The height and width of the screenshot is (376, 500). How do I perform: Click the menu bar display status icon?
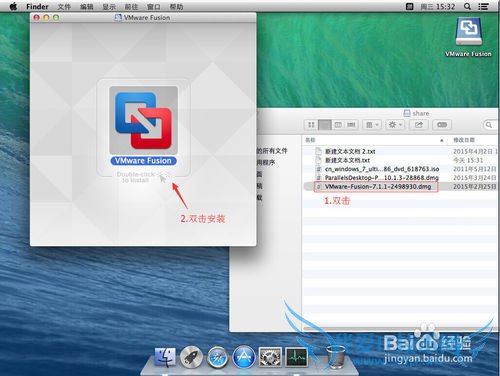pyautogui.click(x=409, y=6)
